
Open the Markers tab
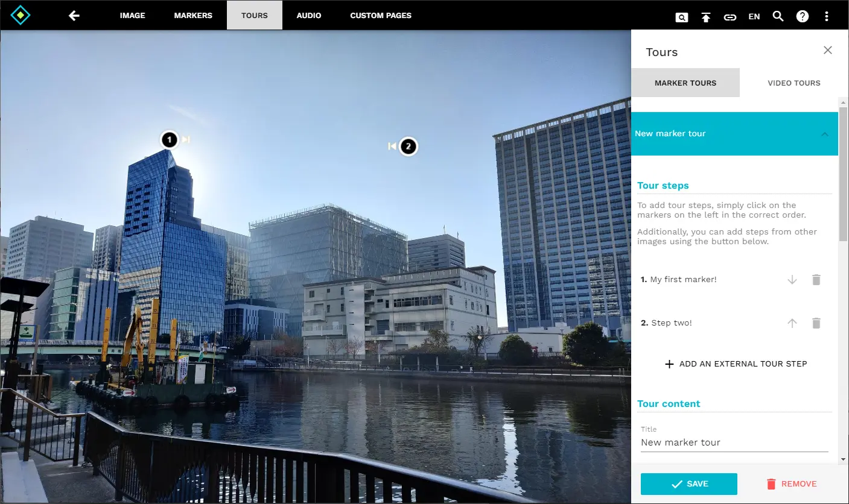pyautogui.click(x=193, y=15)
